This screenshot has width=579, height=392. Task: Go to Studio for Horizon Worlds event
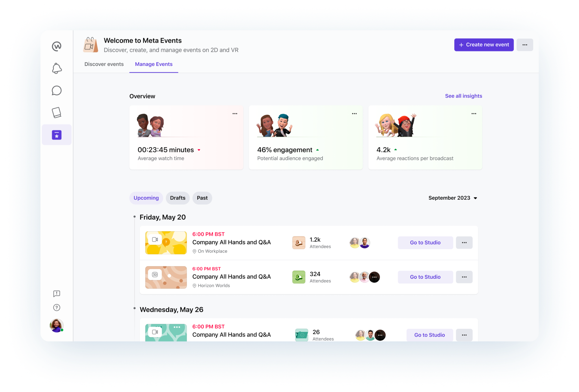tap(425, 277)
